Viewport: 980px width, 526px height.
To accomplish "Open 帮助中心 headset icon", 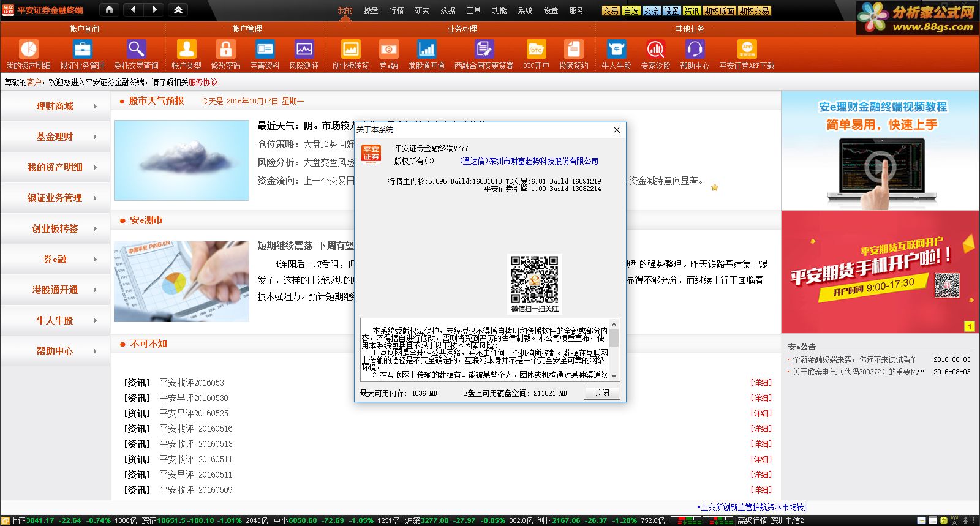I will 695,49.
